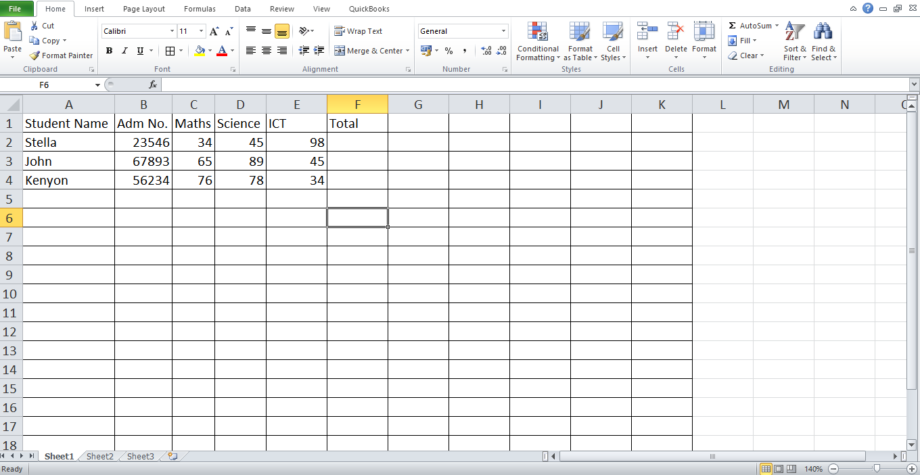Click the Merge & Center icon
The height and width of the screenshot is (475, 920).
pyautogui.click(x=340, y=51)
